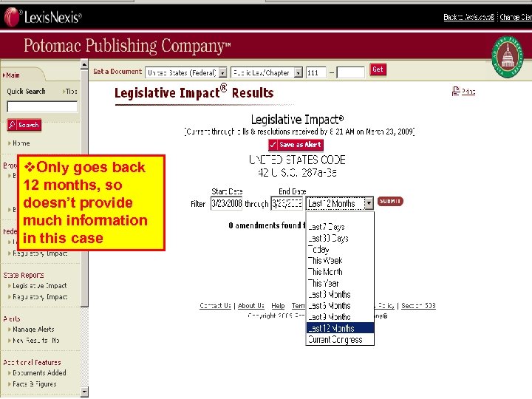Viewport: 532px width, 399px height.
Task: Open Documents Added link
Action: tap(39, 372)
